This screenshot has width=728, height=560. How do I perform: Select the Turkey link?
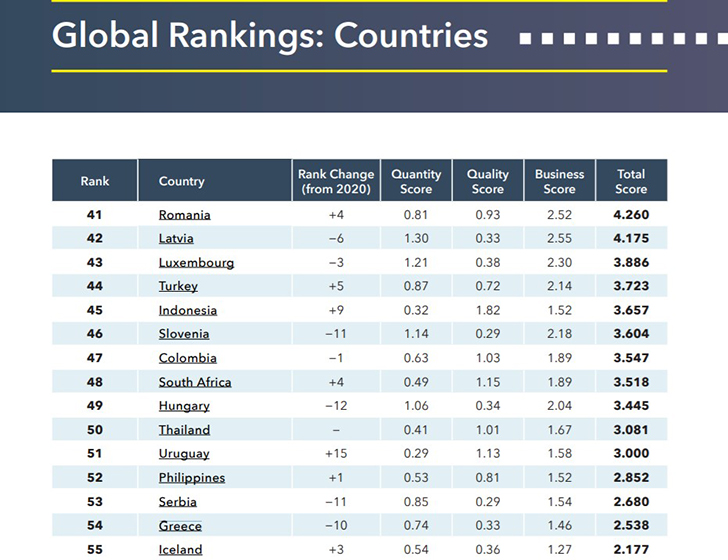pos(178,286)
